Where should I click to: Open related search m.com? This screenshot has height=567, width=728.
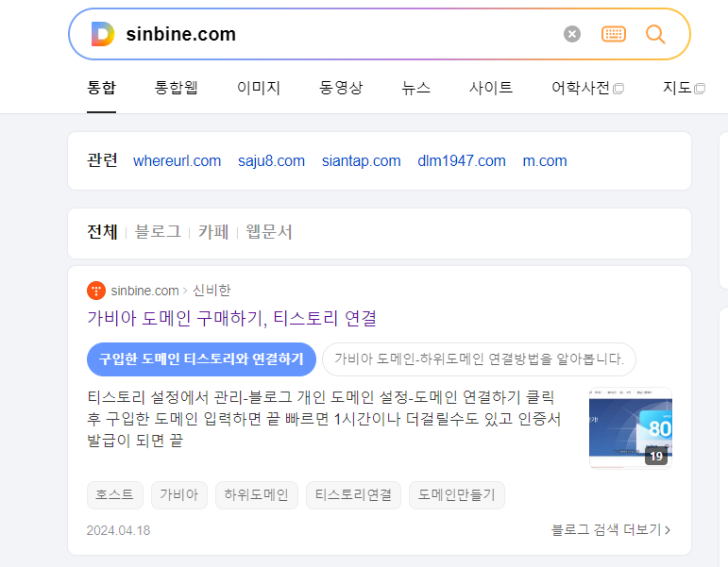coord(545,161)
